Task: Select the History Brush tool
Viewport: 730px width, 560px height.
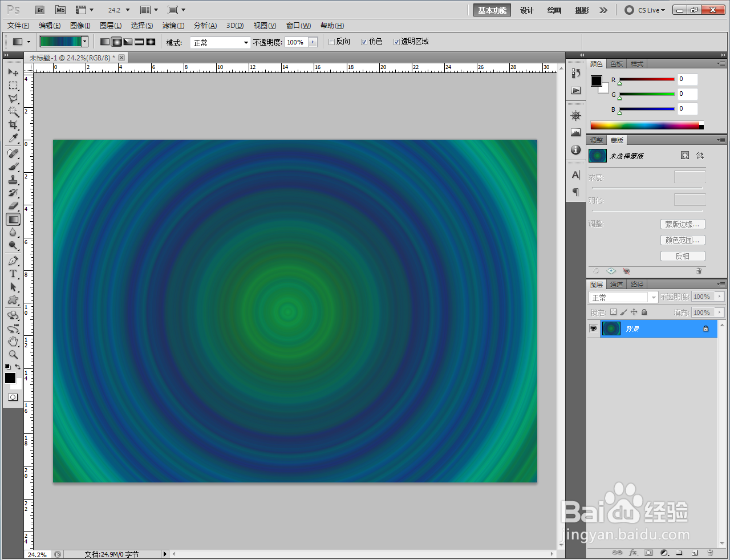Action: pos(13,193)
